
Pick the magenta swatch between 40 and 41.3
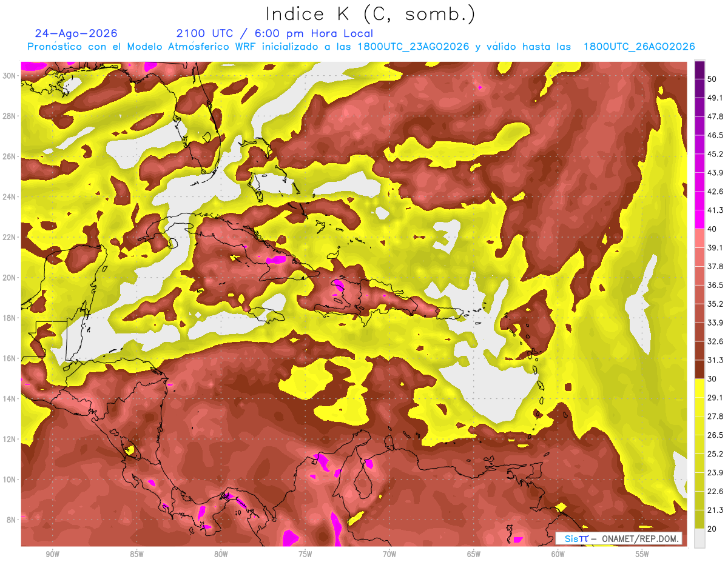click(699, 219)
